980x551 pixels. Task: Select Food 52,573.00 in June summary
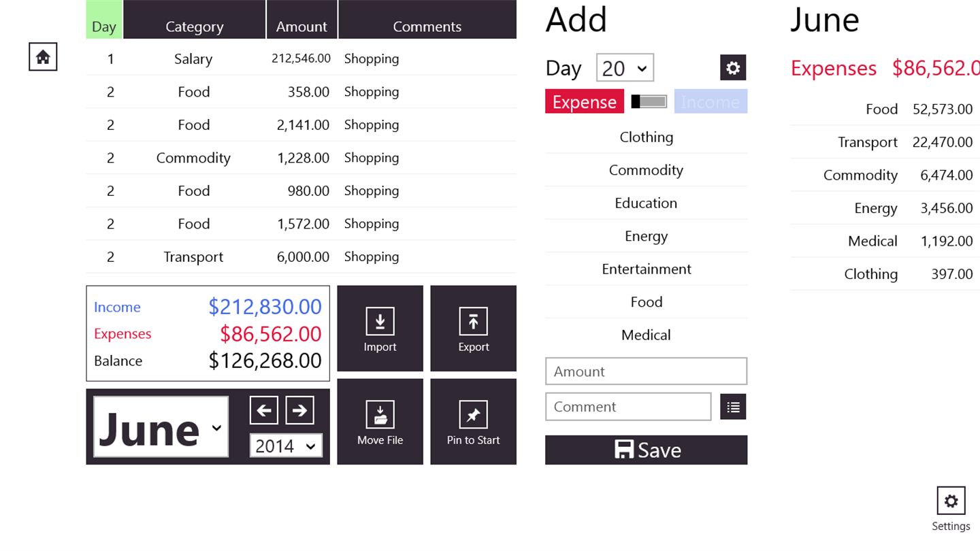pos(885,109)
